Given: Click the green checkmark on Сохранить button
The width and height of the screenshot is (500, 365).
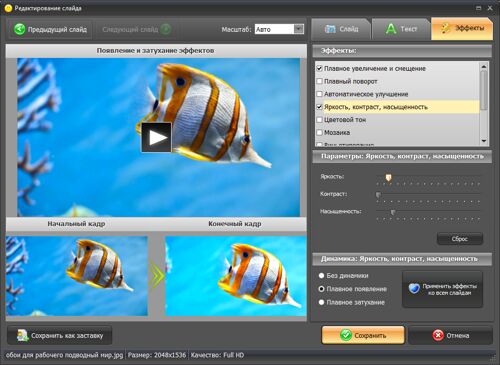Looking at the screenshot, I should 346,335.
